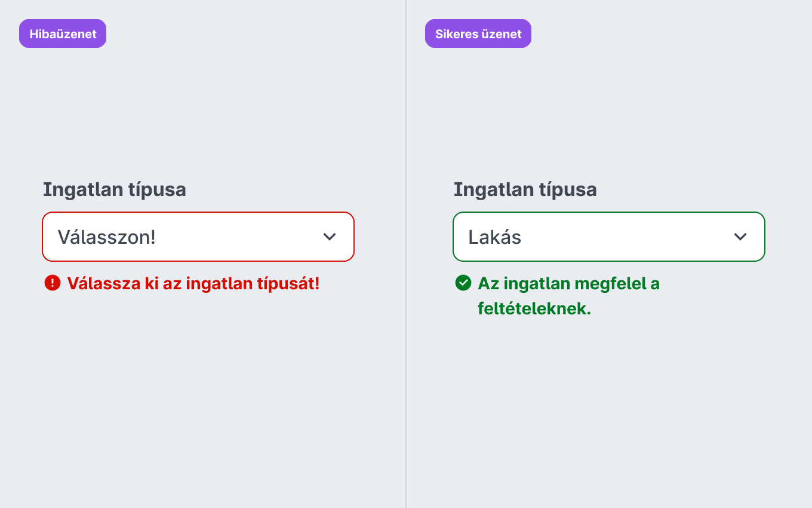The width and height of the screenshot is (812, 508).
Task: Click the empty middle area of the green-bordered select
Action: click(627, 237)
